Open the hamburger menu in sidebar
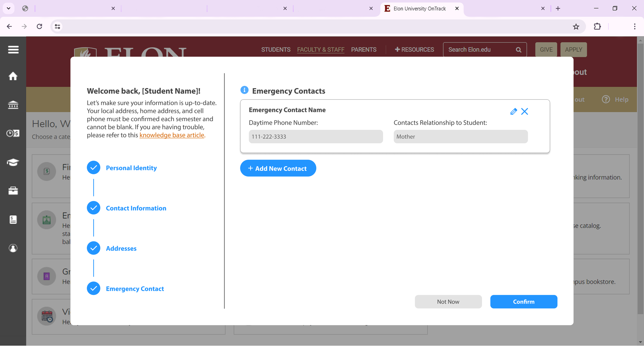644x349 pixels. (x=13, y=49)
